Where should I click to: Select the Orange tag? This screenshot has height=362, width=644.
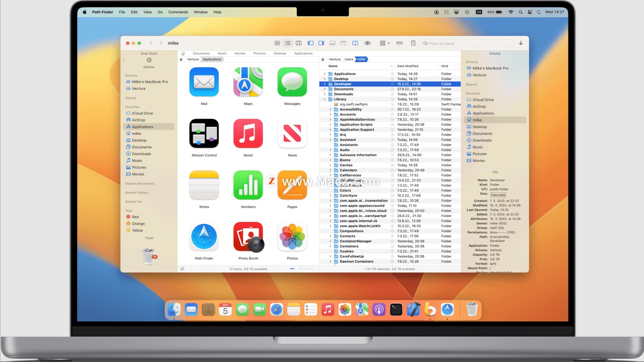138,224
